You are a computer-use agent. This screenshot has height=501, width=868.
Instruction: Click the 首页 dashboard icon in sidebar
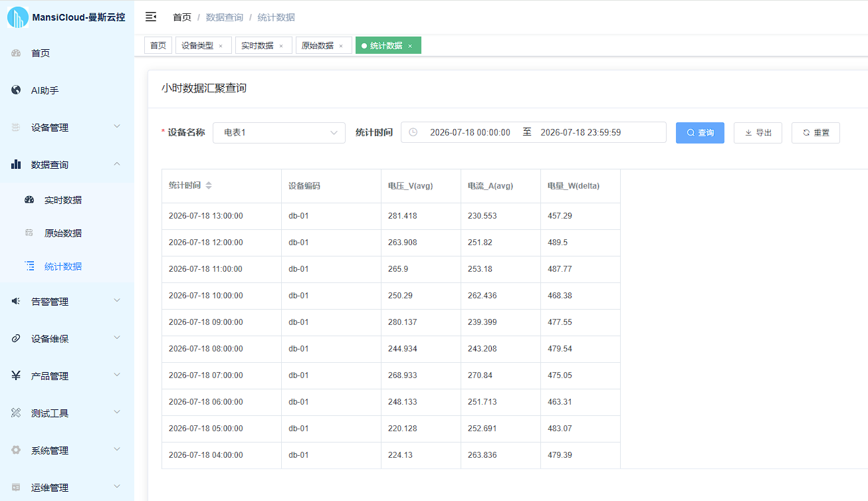pos(16,53)
